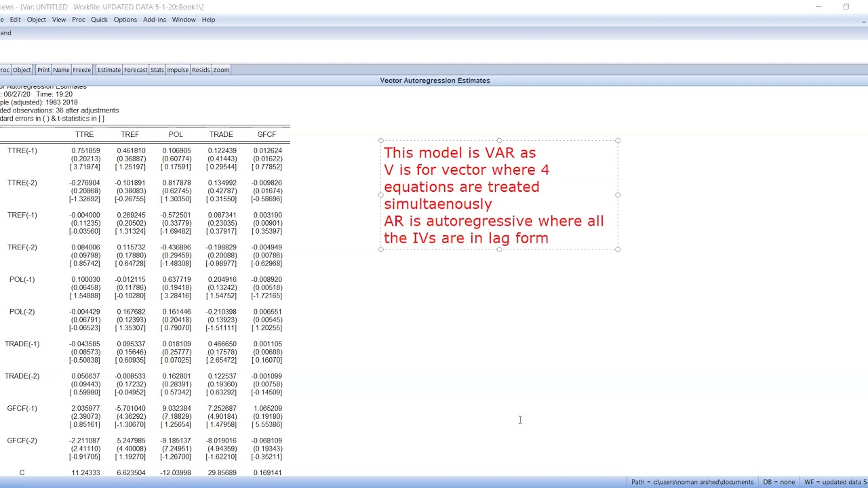Click coefficient value 9.032384
Image resolution: width=868 pixels, height=488 pixels.
[176, 408]
